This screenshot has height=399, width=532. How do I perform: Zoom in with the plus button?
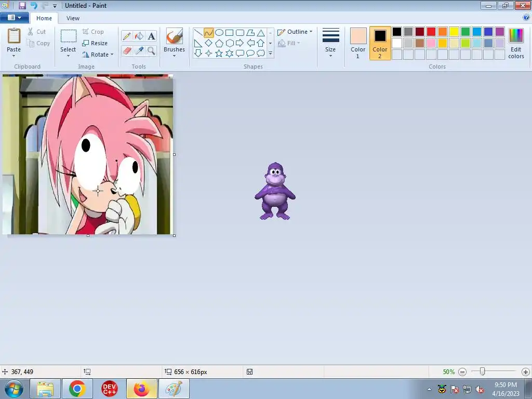coord(526,372)
